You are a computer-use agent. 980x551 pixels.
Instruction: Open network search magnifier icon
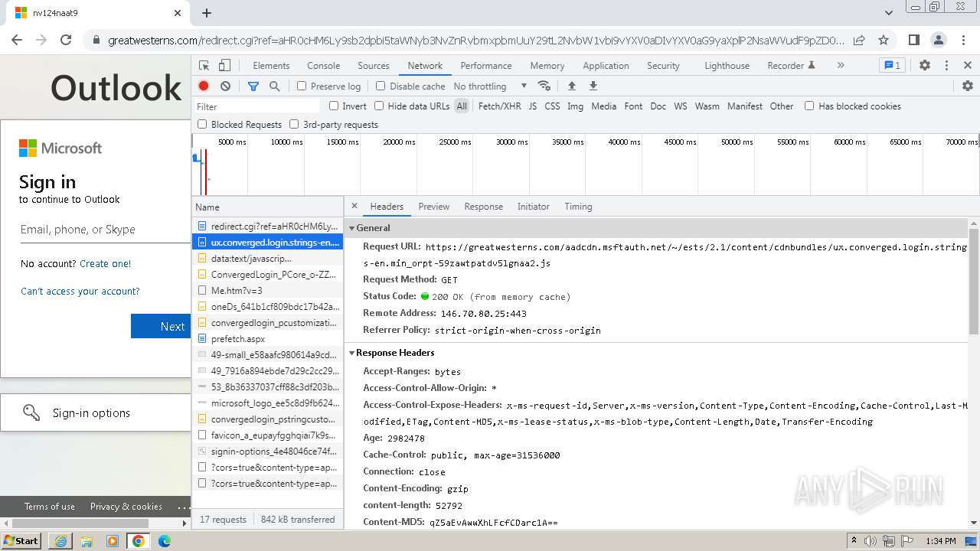[275, 86]
